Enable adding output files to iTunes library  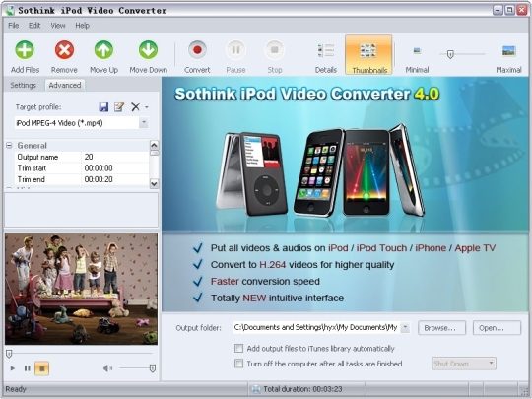[238, 349]
